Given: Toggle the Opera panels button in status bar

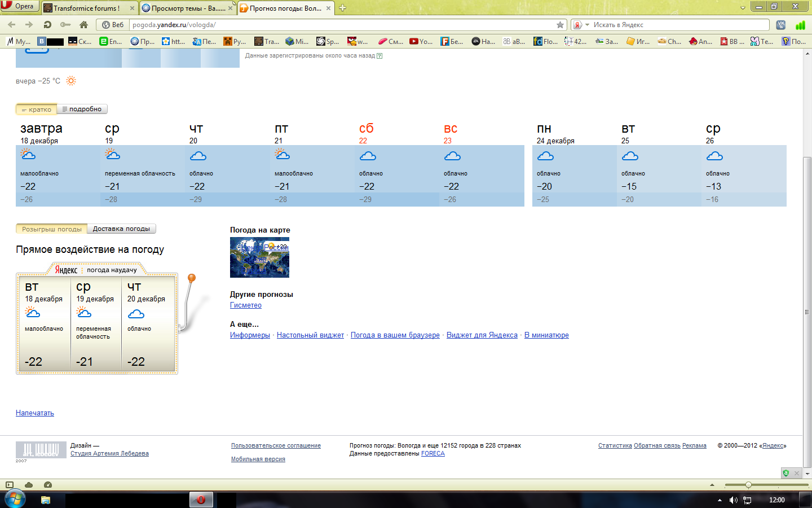Looking at the screenshot, I should pos(10,485).
